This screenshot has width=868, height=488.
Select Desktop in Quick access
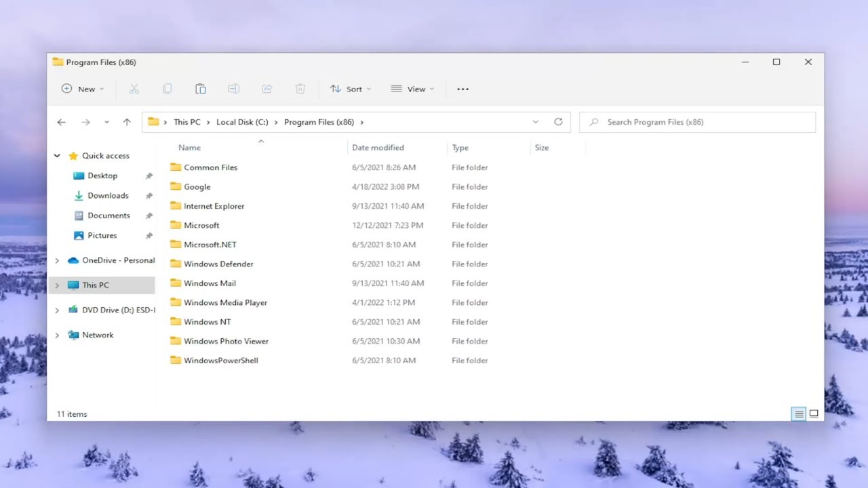102,176
